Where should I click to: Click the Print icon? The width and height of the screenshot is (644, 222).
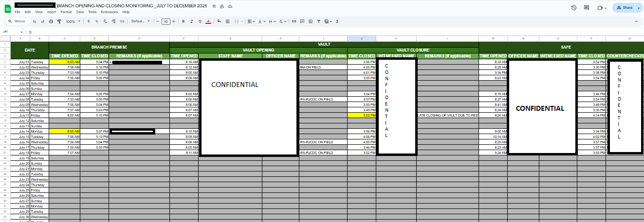tap(51, 21)
